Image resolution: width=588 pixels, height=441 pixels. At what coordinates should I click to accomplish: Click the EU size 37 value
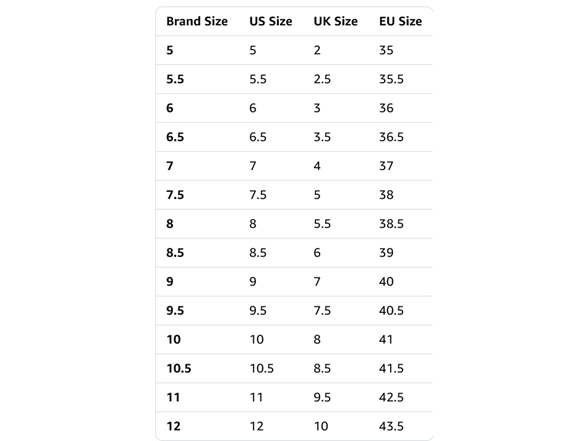pyautogui.click(x=386, y=166)
